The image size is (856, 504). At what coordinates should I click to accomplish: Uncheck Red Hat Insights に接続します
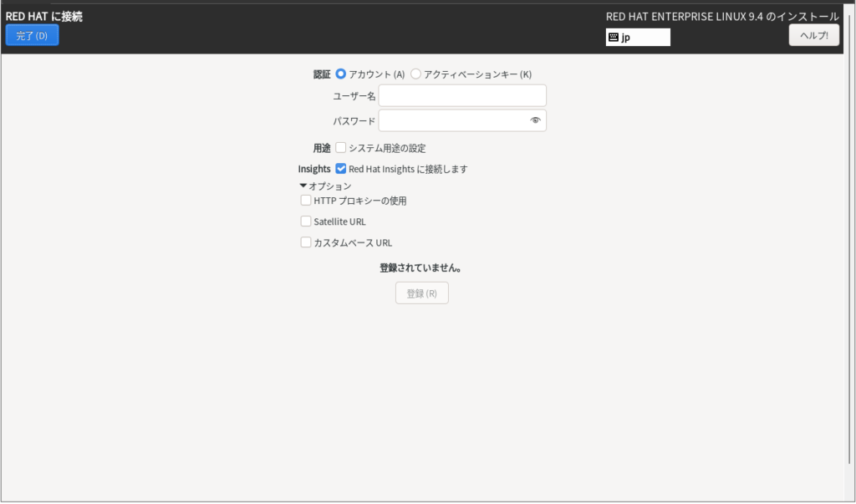(x=341, y=169)
